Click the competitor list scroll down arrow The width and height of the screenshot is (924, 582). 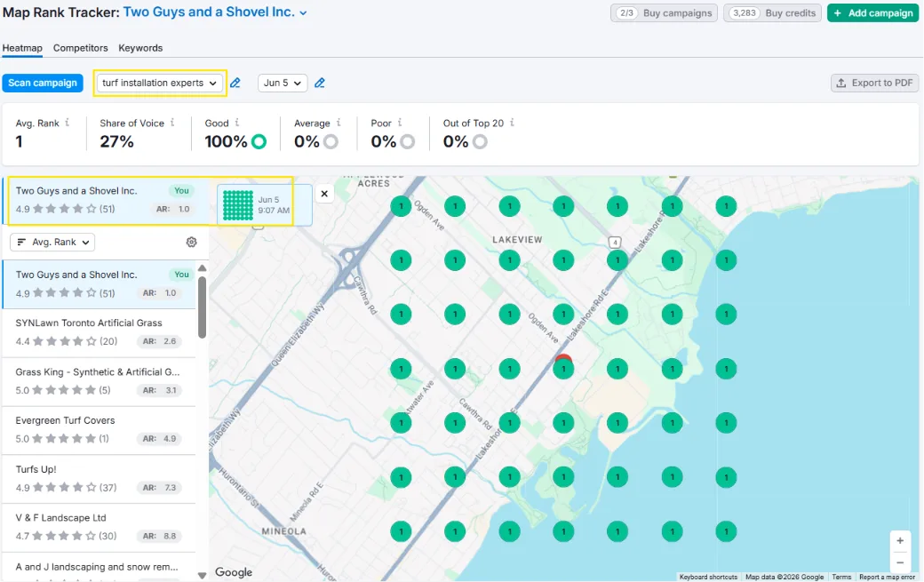pyautogui.click(x=203, y=576)
